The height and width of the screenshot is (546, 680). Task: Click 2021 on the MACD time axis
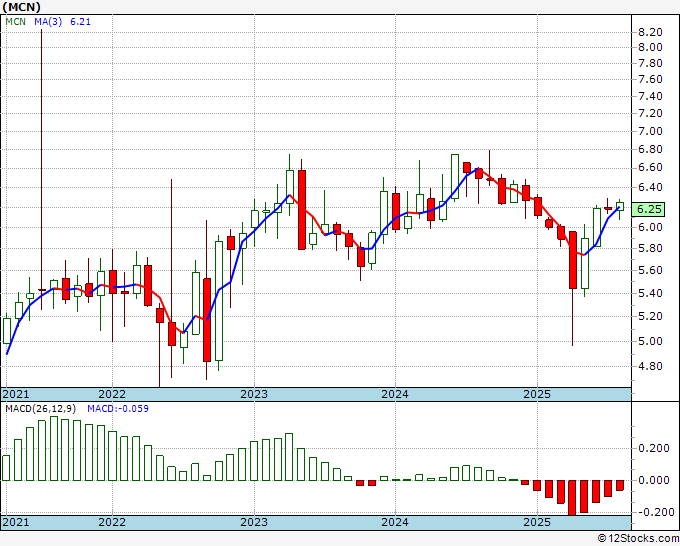[16, 522]
